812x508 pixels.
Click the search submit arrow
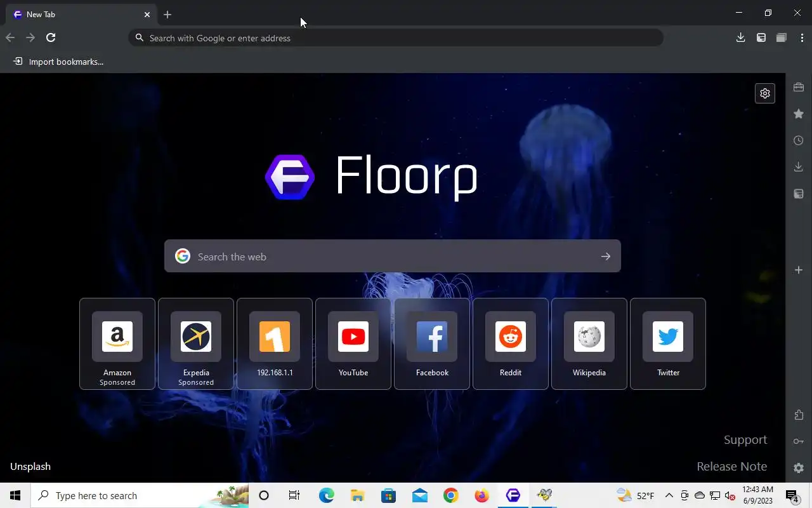(606, 257)
